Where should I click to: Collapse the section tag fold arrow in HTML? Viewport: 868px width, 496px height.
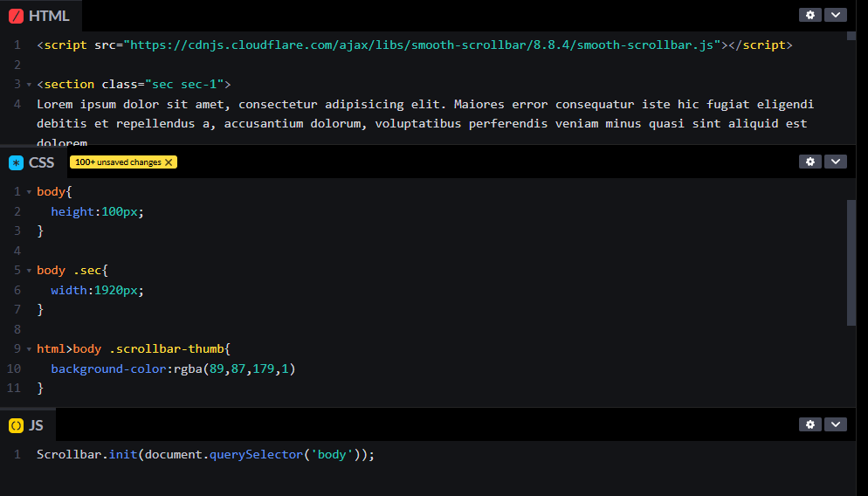(x=29, y=85)
